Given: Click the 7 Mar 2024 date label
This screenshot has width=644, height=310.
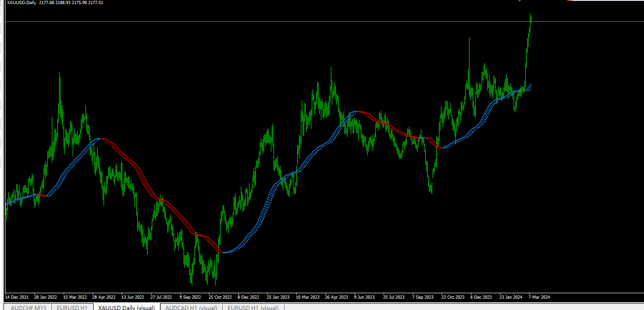Looking at the screenshot, I should [x=539, y=297].
